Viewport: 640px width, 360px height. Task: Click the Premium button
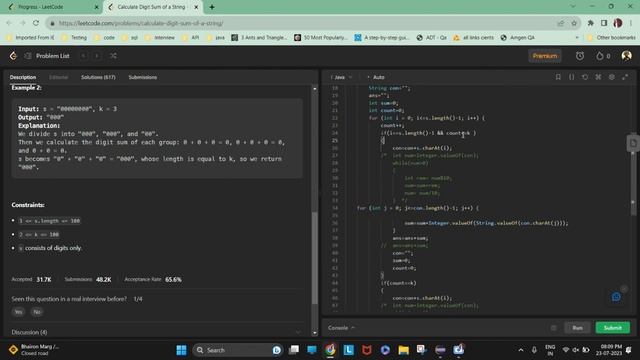click(544, 56)
